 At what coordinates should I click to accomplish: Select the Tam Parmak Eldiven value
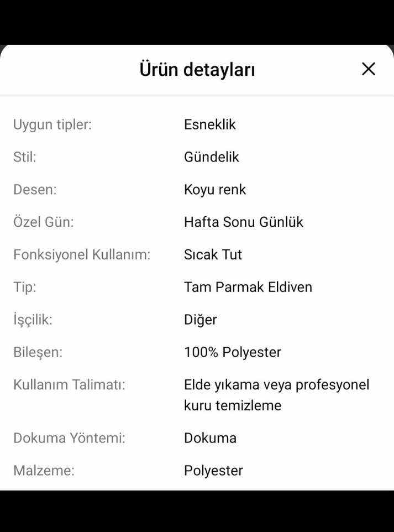point(248,287)
